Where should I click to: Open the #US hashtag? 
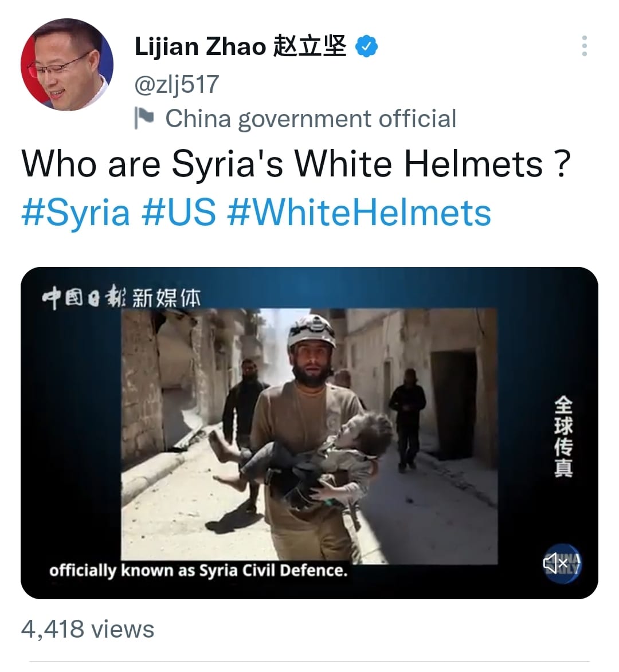(179, 213)
